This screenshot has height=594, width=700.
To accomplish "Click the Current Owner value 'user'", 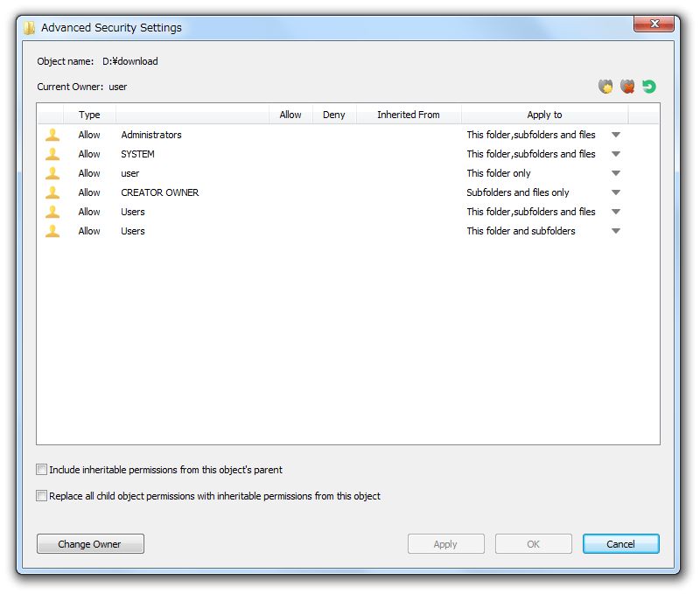I will [x=118, y=87].
